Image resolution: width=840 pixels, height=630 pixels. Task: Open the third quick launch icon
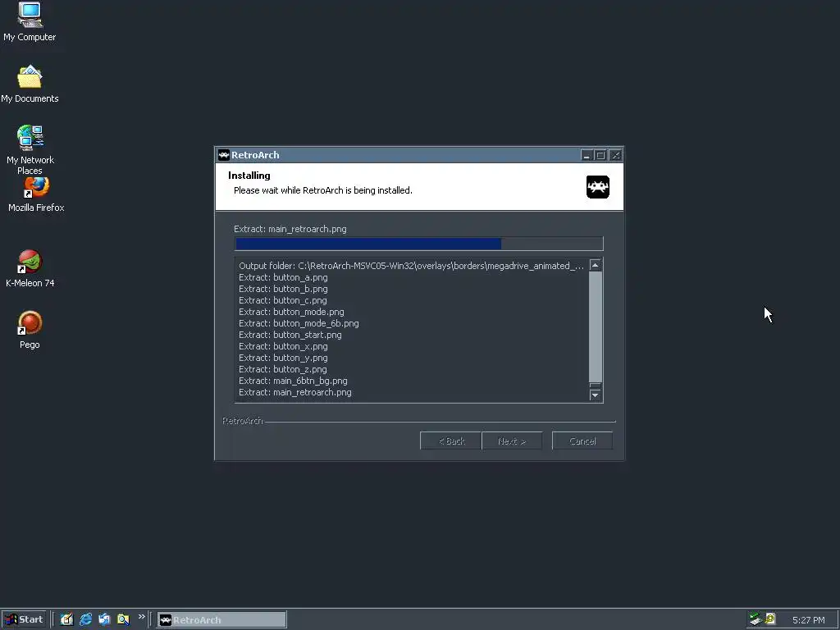tap(104, 619)
